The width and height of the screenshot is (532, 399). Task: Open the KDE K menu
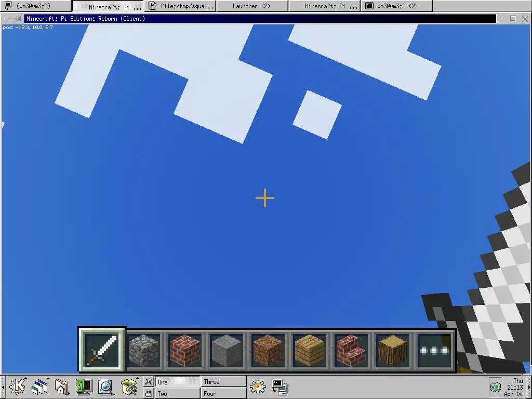(17, 387)
